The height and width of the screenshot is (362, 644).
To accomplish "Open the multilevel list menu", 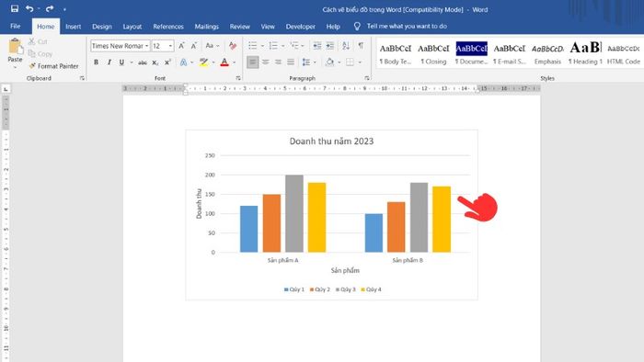I will coord(294,46).
